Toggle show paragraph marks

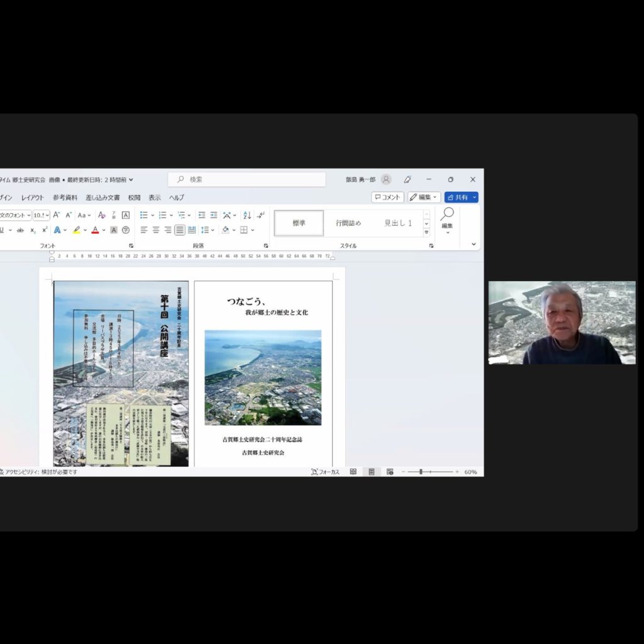260,215
